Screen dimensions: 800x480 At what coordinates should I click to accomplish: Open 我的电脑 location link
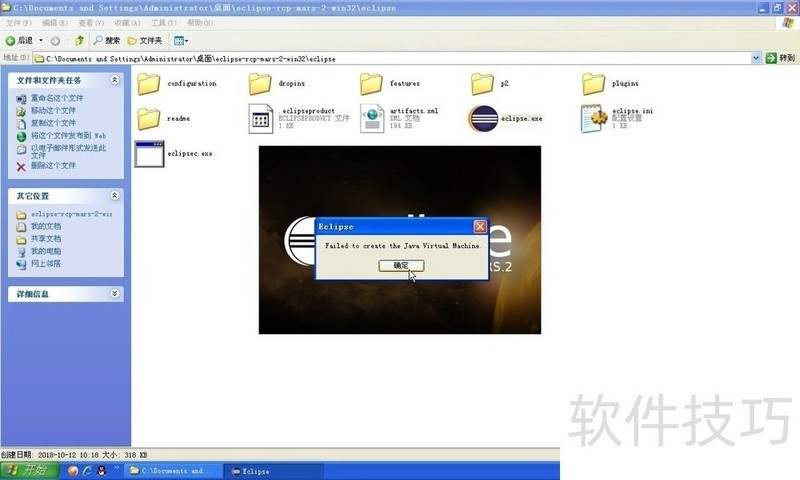pyautogui.click(x=46, y=251)
